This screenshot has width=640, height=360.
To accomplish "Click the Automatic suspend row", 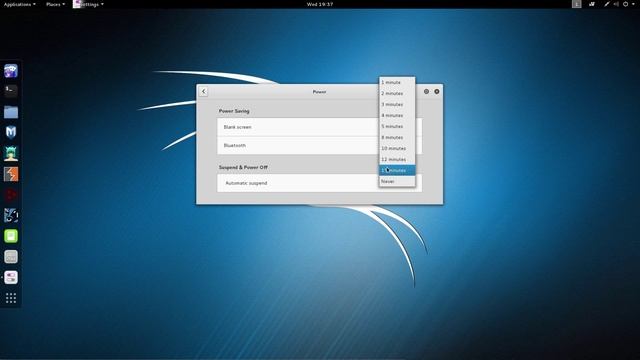I will click(320, 183).
